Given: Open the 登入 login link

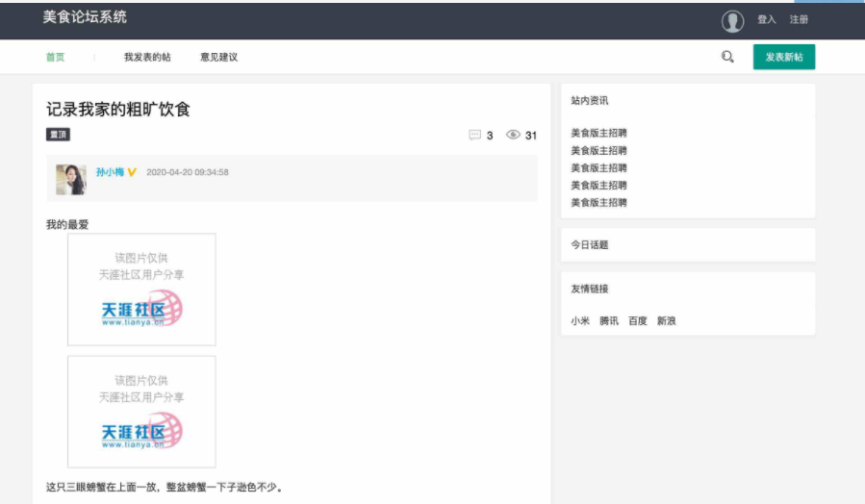Looking at the screenshot, I should point(767,20).
